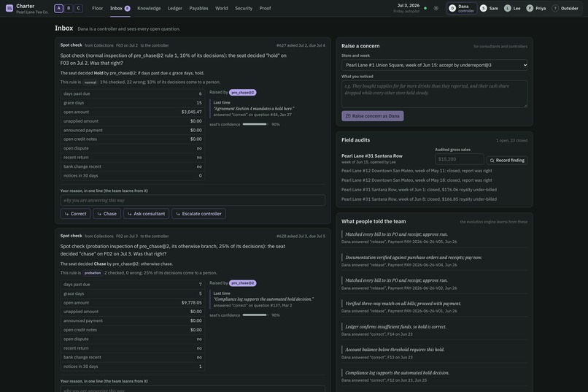Choose Escalate controller on question #627
588x392 pixels.
198,214
